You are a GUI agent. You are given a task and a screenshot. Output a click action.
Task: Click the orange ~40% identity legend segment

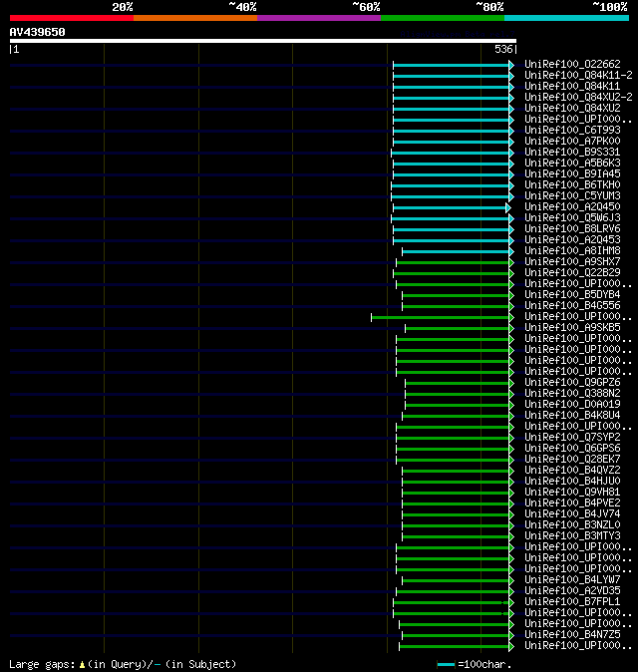pyautogui.click(x=195, y=18)
